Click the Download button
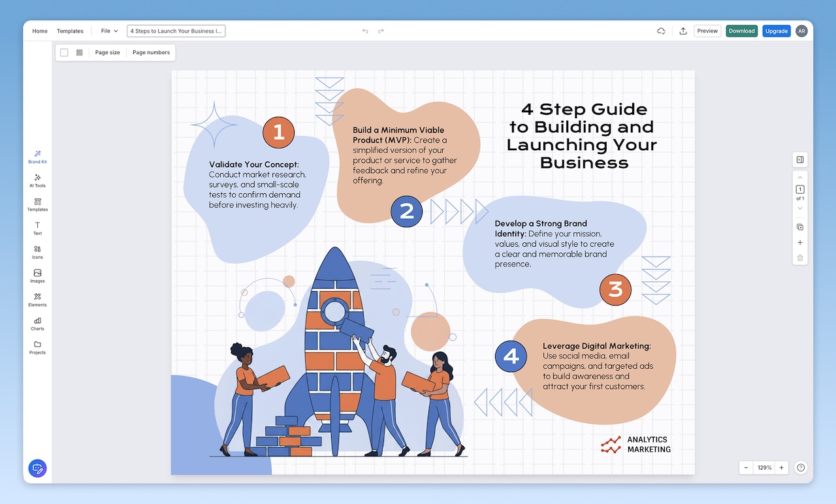The height and width of the screenshot is (504, 836). pyautogui.click(x=741, y=31)
